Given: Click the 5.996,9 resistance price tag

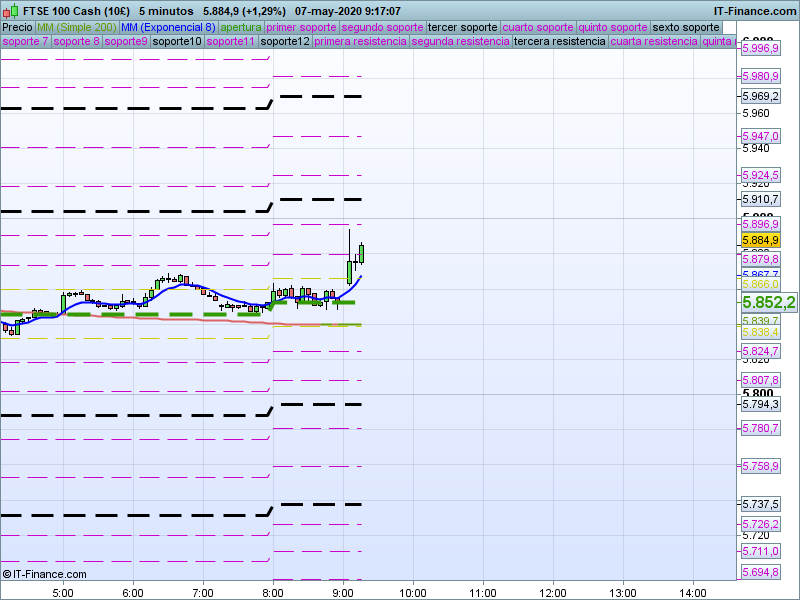Looking at the screenshot, I should point(760,48).
